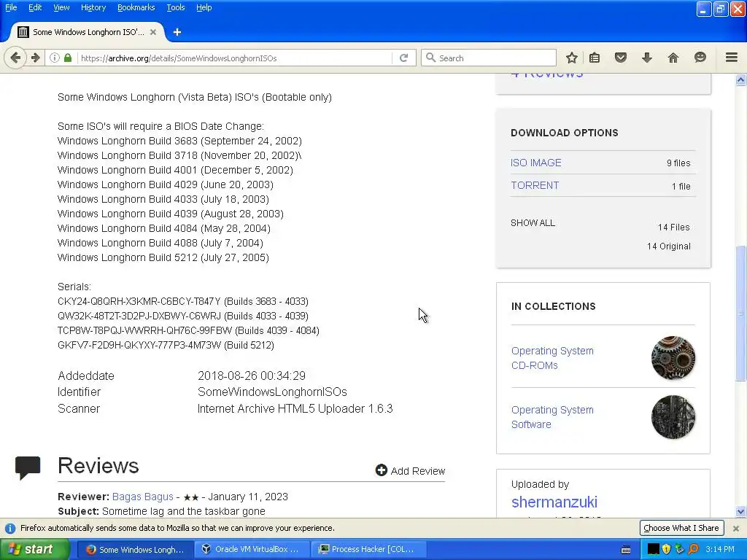Click the Operating System Software thumbnail
The width and height of the screenshot is (747, 560).
[673, 417]
